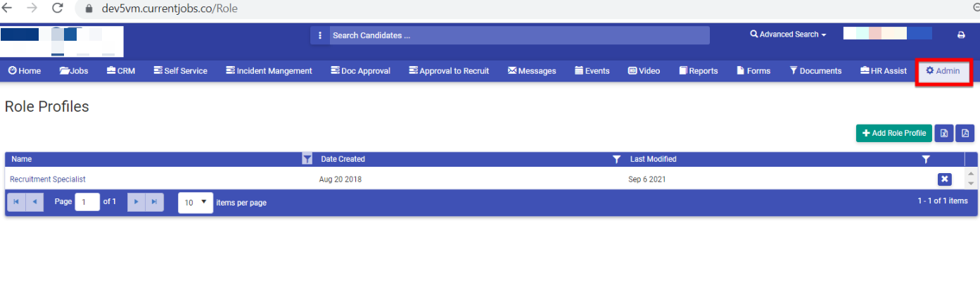Click Add Role Profile button
This screenshot has width=980, height=304.
(x=893, y=133)
